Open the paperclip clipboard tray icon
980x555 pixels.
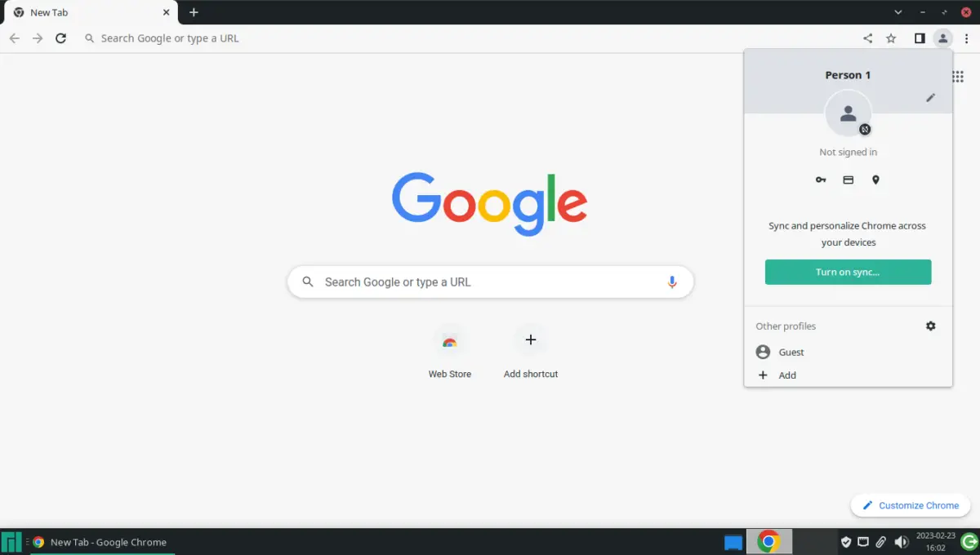(x=881, y=542)
